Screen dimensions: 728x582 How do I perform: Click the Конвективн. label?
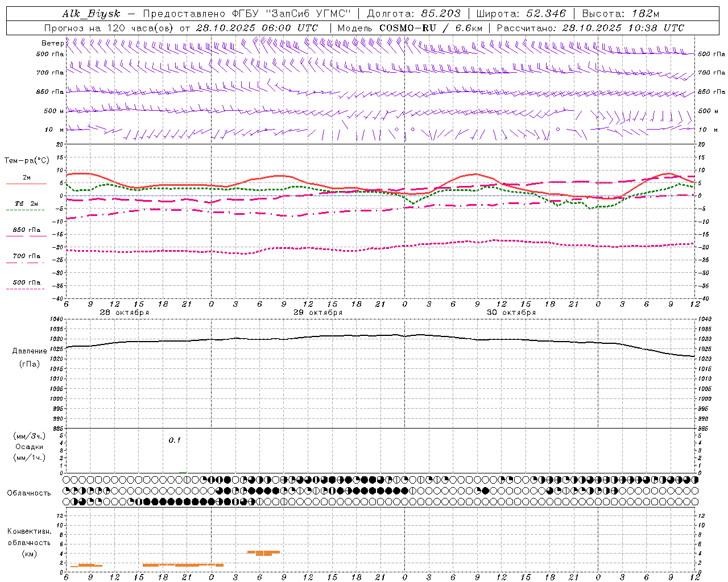tap(29, 531)
